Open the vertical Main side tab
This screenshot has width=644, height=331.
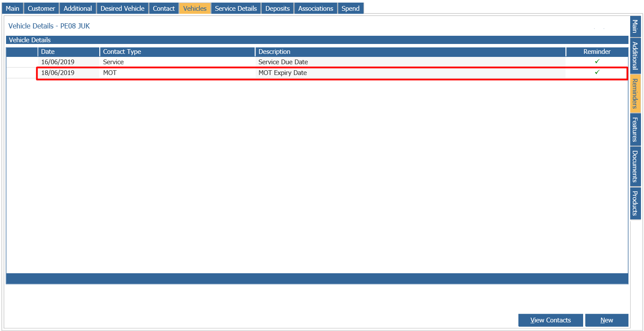tap(635, 27)
